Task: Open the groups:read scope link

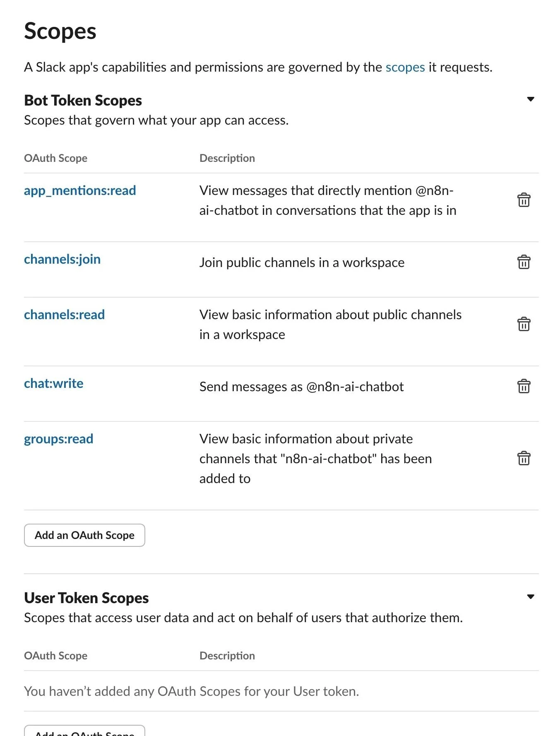Action: point(58,439)
